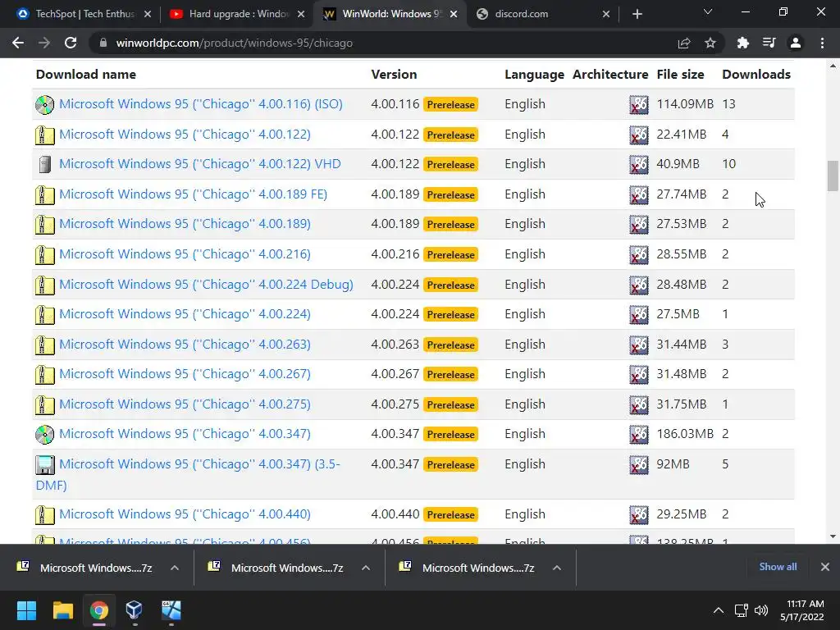Bookmark this page with the star icon
The width and height of the screenshot is (840, 630).
tap(710, 43)
